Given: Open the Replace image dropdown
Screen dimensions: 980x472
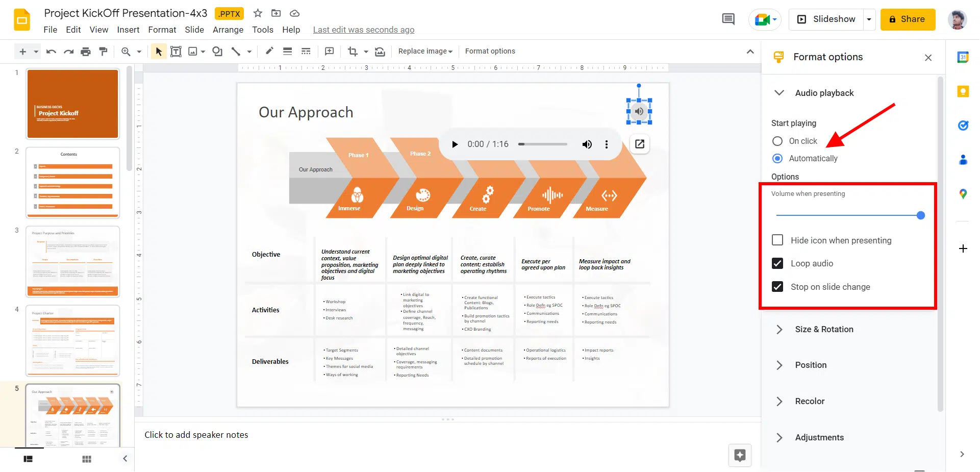Looking at the screenshot, I should (425, 52).
